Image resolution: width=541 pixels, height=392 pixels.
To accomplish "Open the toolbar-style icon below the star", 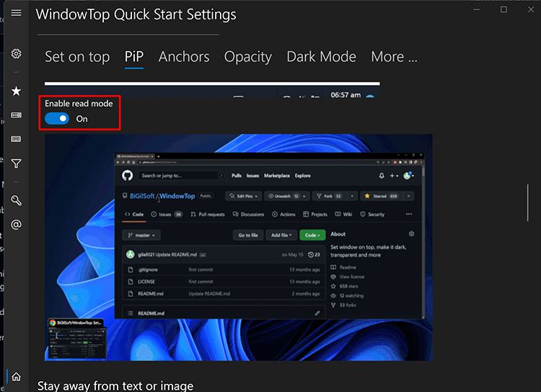I will click(16, 115).
